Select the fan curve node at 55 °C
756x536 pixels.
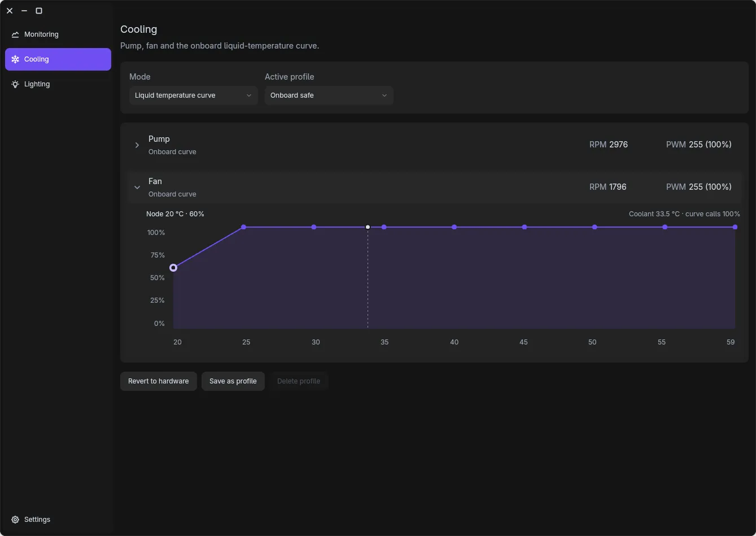click(x=665, y=227)
